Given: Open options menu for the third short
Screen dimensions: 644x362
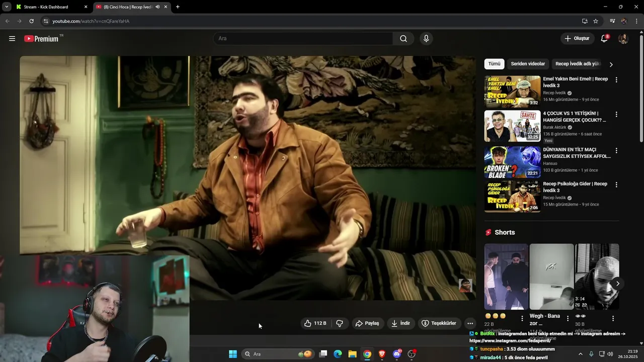Looking at the screenshot, I should pos(613,318).
